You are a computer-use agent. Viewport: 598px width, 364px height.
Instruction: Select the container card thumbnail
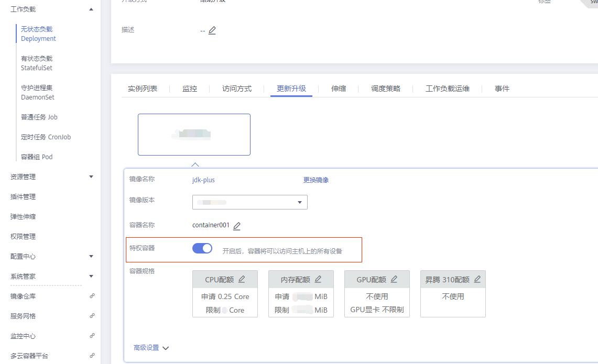pyautogui.click(x=194, y=135)
